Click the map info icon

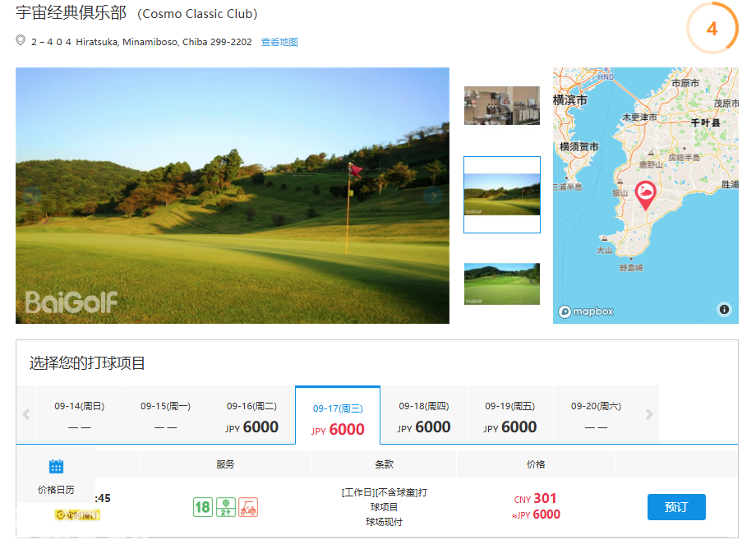pos(724,310)
